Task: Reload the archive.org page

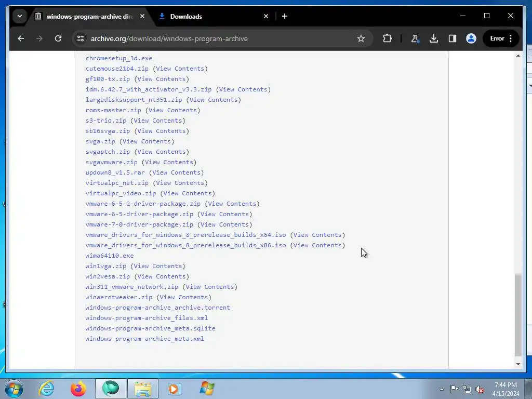Action: point(58,38)
